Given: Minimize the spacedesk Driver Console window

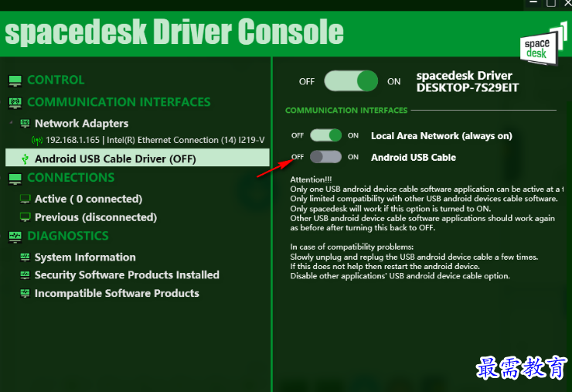Looking at the screenshot, I should tap(533, 3).
